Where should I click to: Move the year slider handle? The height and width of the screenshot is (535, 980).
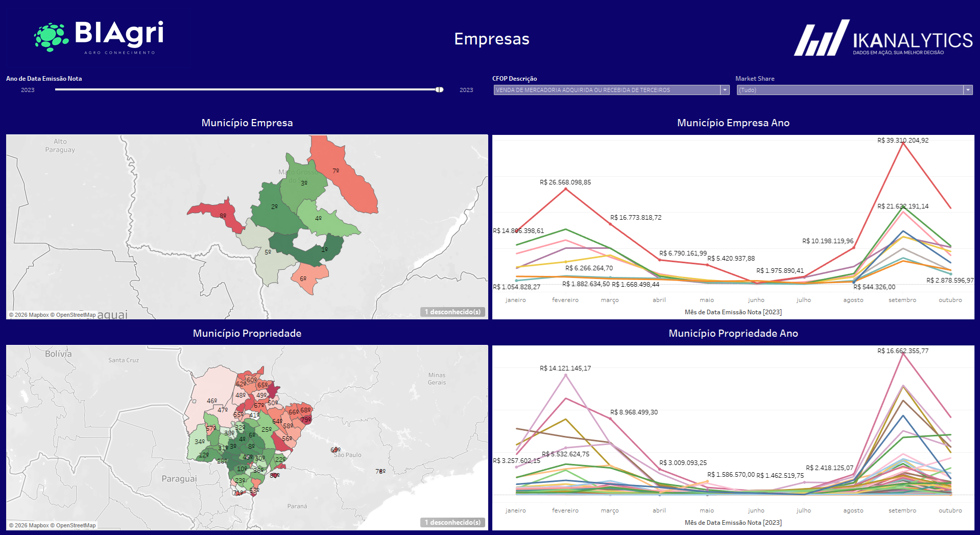[x=439, y=89]
